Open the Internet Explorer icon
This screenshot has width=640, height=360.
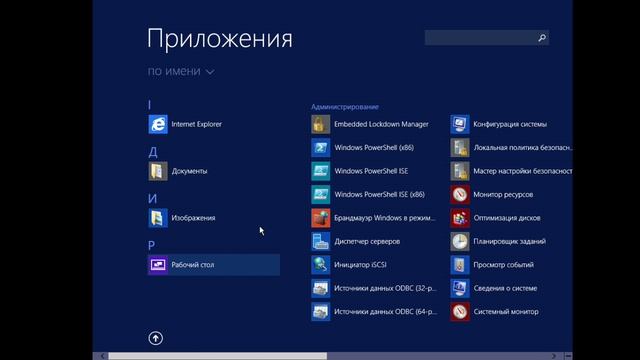coord(158,124)
